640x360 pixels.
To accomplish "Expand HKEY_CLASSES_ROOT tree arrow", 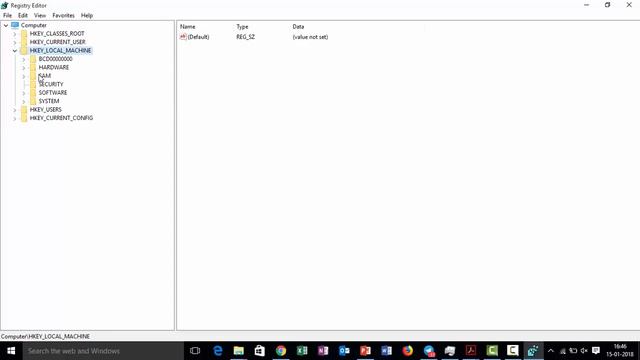I will (15, 34).
